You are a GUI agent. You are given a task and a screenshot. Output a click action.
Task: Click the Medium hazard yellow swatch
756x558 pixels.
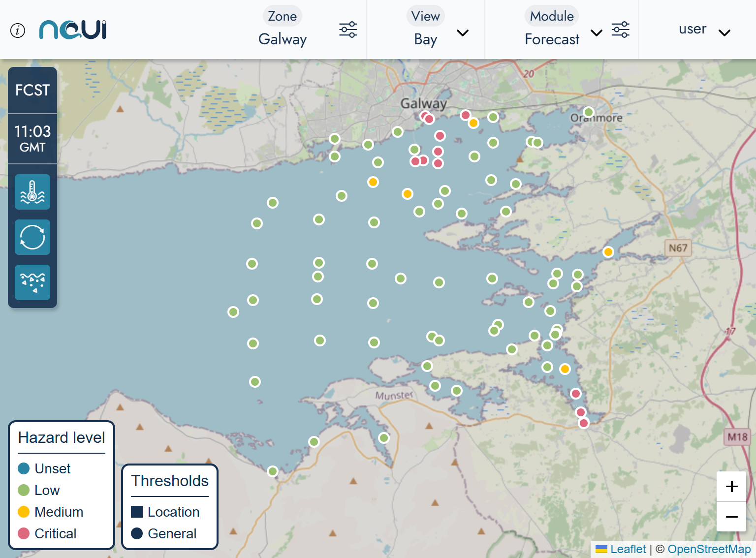click(24, 512)
